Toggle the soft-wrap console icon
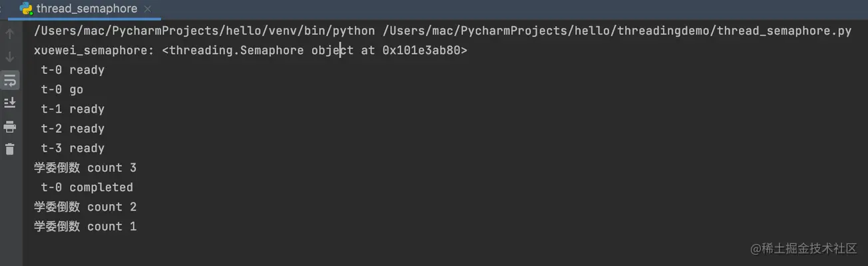This screenshot has width=868, height=266. (x=10, y=81)
